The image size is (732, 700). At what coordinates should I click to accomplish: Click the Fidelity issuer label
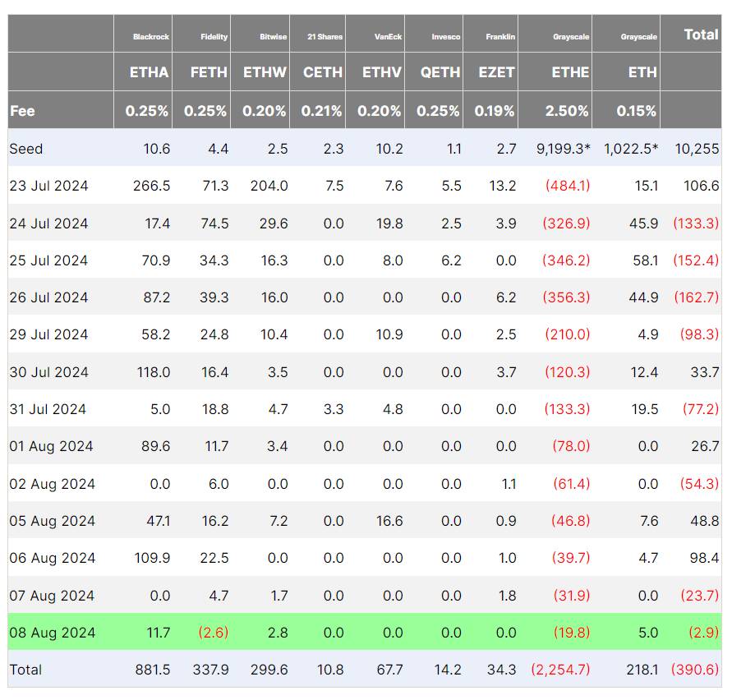click(x=214, y=36)
